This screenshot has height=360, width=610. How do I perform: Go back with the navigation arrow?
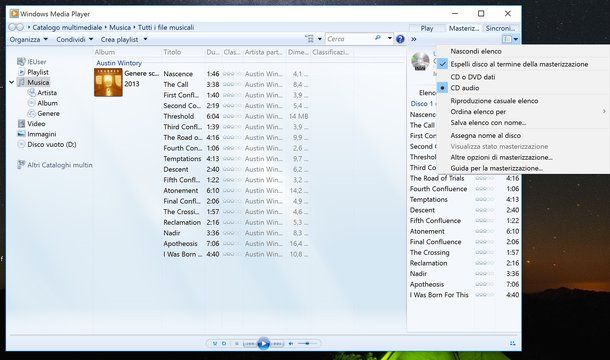[12, 27]
